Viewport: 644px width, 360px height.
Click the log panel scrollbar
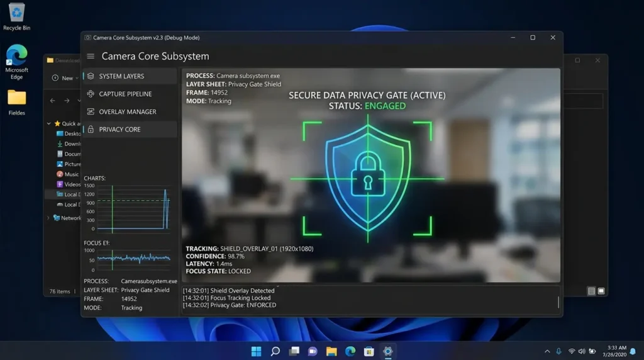tap(558, 302)
